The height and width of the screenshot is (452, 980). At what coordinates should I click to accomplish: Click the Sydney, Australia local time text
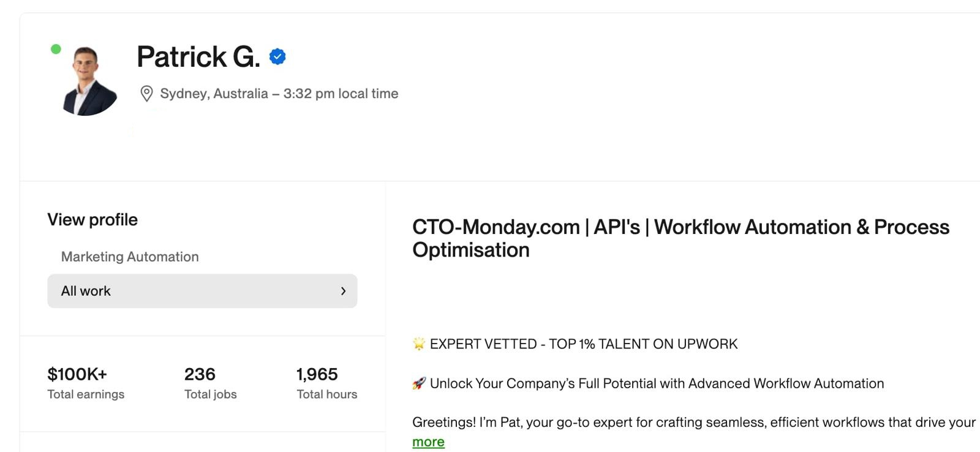tap(279, 93)
